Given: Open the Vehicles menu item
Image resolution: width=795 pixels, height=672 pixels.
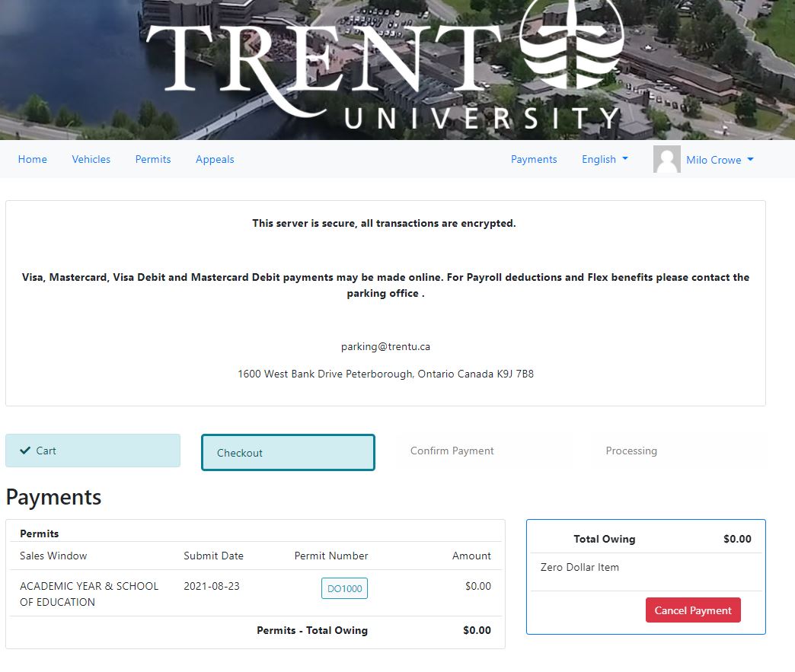Looking at the screenshot, I should pos(91,159).
